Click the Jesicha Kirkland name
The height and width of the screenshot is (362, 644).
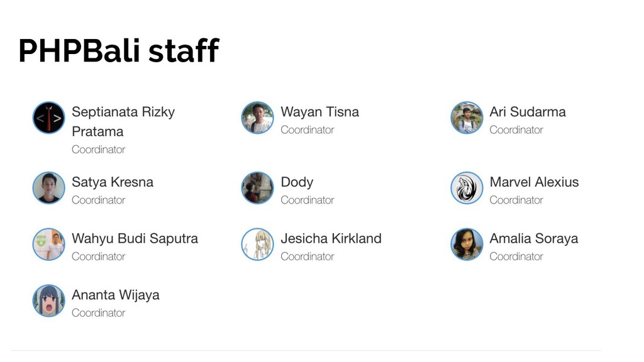coord(331,238)
